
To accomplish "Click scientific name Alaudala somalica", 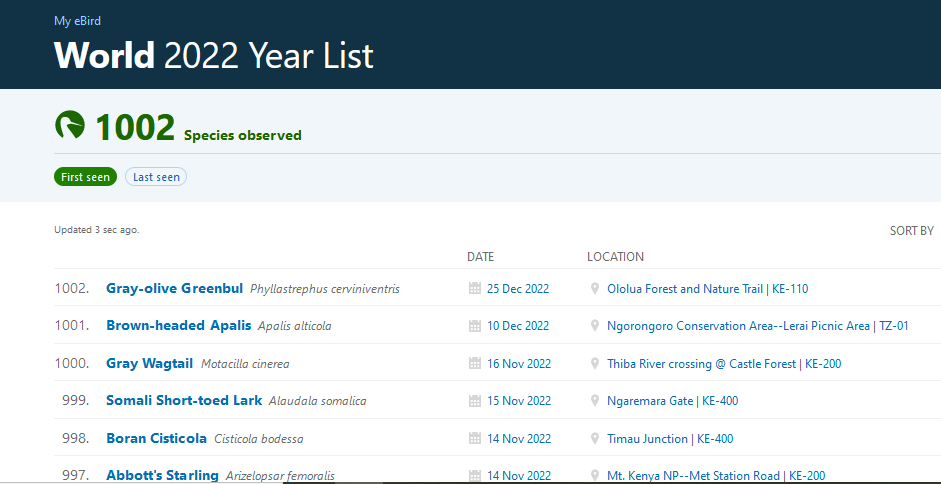I will tap(317, 402).
